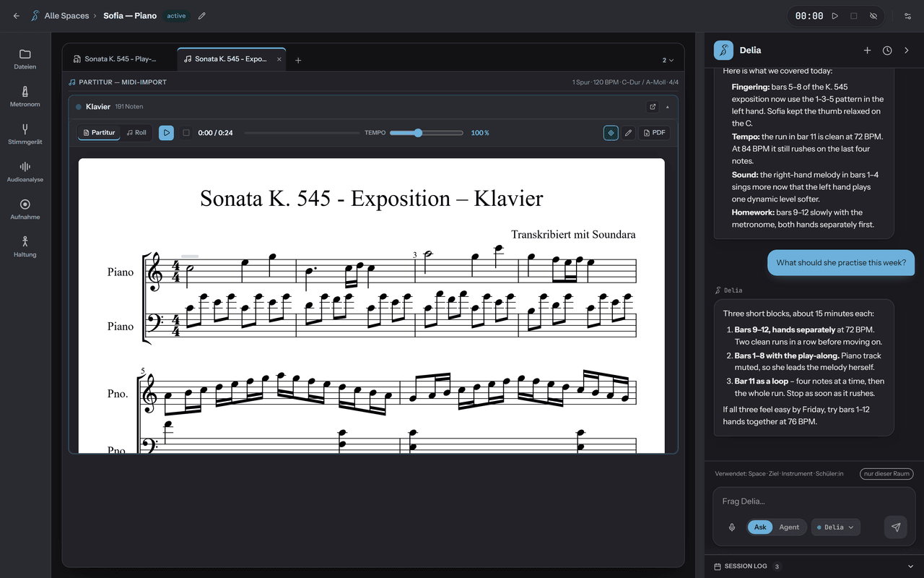The height and width of the screenshot is (578, 924).
Task: Switch to Partitur view
Action: [x=100, y=133]
